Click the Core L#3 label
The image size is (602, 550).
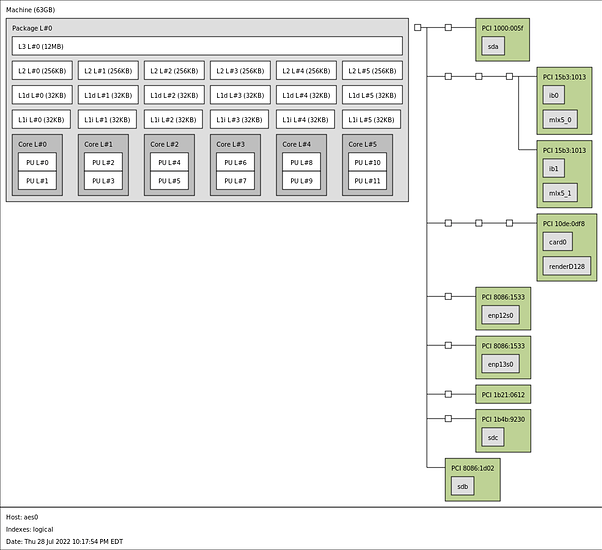[230, 144]
